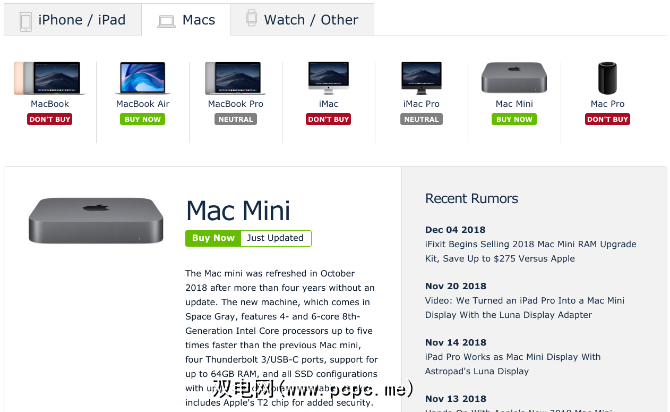Select the Macs tab
This screenshot has height=412, width=670.
[186, 20]
